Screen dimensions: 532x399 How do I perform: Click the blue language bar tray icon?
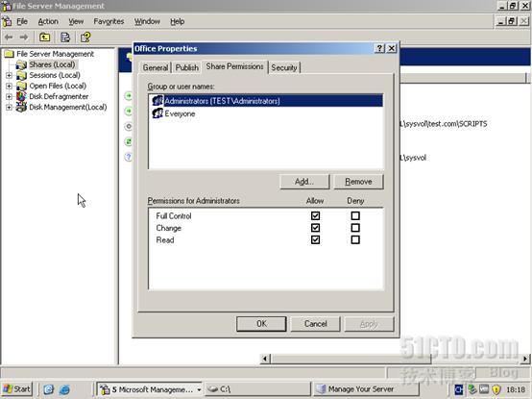click(459, 389)
